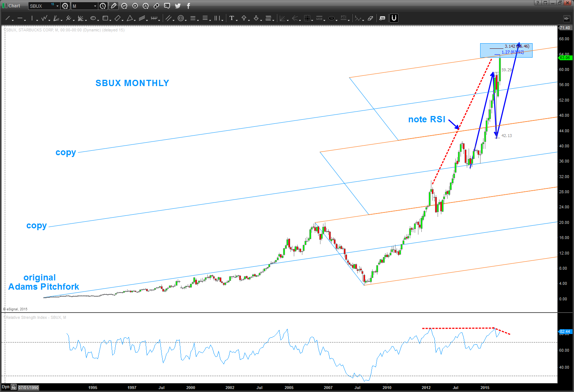Toggle the magnet snap mode
574x392 pixels.
[x=394, y=18]
